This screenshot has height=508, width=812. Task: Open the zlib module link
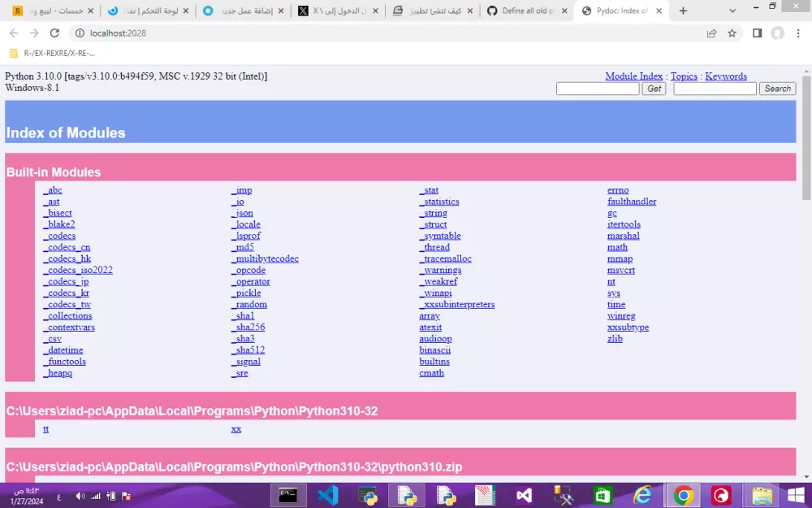(x=615, y=338)
